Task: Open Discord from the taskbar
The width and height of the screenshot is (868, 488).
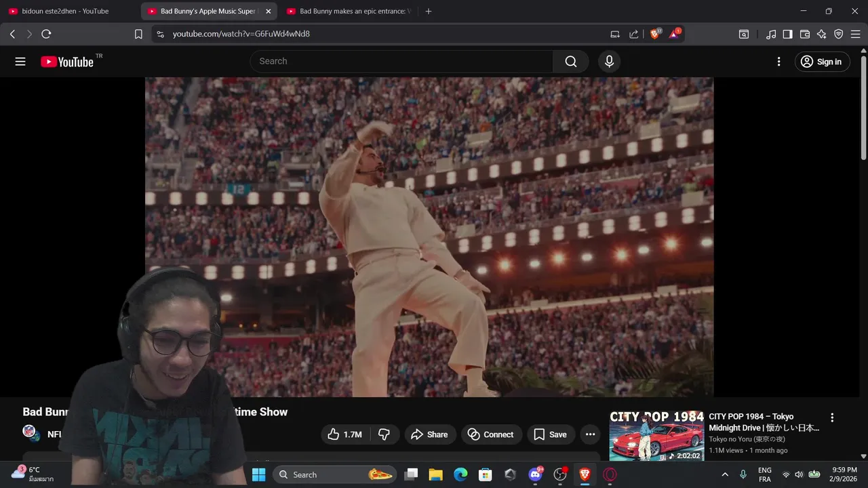Action: click(x=535, y=474)
